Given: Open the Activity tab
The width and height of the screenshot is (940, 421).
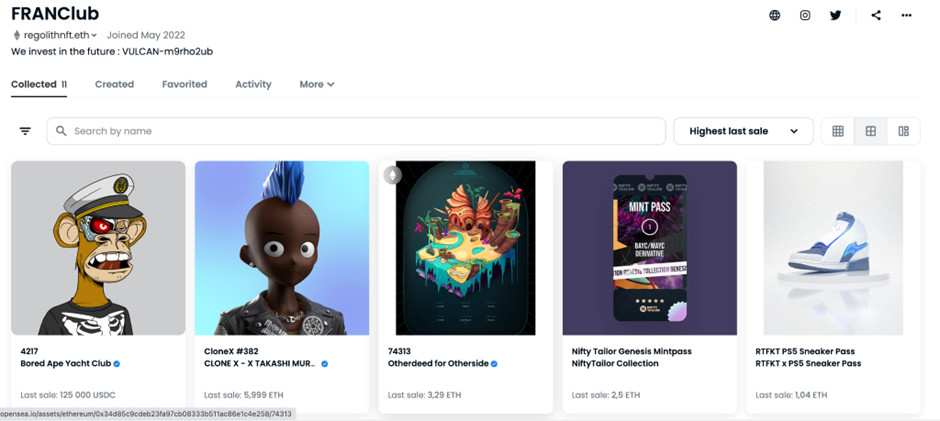Looking at the screenshot, I should (x=253, y=85).
